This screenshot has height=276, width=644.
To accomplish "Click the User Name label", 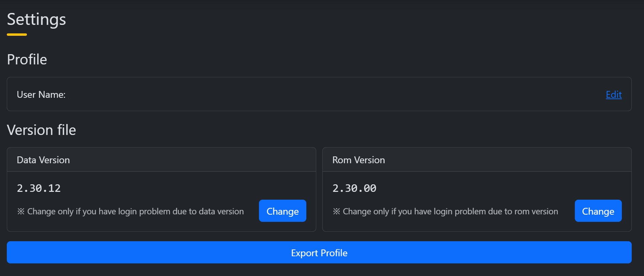I will pyautogui.click(x=41, y=94).
